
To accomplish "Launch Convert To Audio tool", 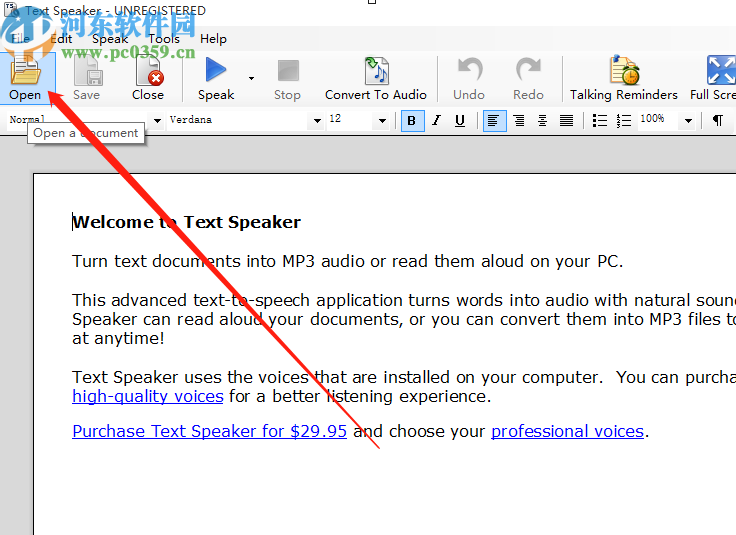I will click(x=376, y=78).
